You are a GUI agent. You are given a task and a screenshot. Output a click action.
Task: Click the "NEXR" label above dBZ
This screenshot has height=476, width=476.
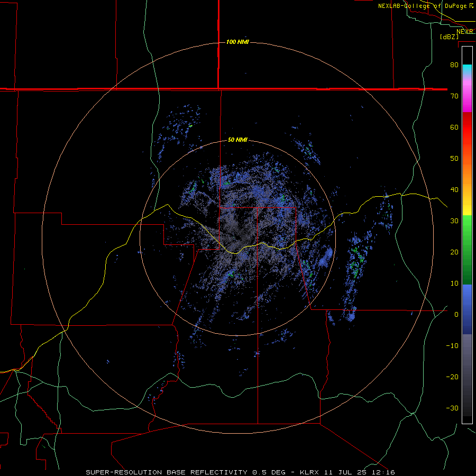[464, 32]
